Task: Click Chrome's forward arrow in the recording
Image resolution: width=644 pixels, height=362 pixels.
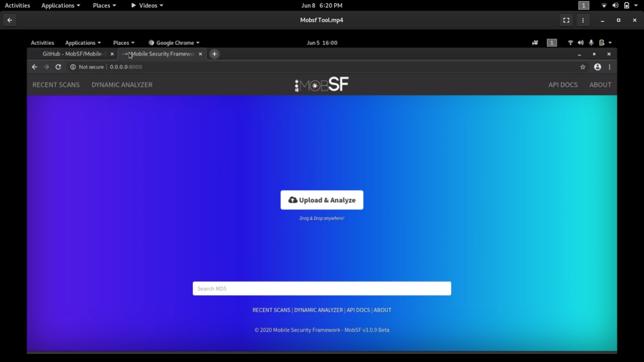Action: point(46,67)
